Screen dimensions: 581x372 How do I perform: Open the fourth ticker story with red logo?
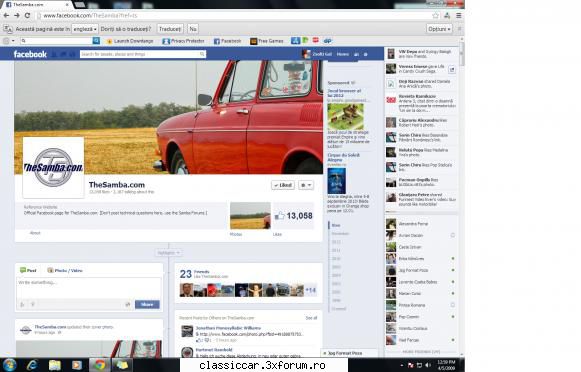(421, 103)
